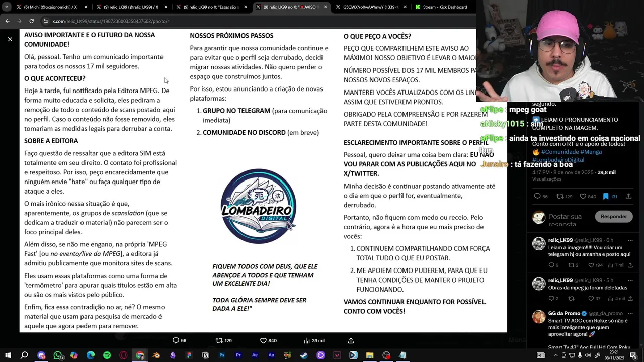
Task: Click the Responder button
Action: pos(614,217)
